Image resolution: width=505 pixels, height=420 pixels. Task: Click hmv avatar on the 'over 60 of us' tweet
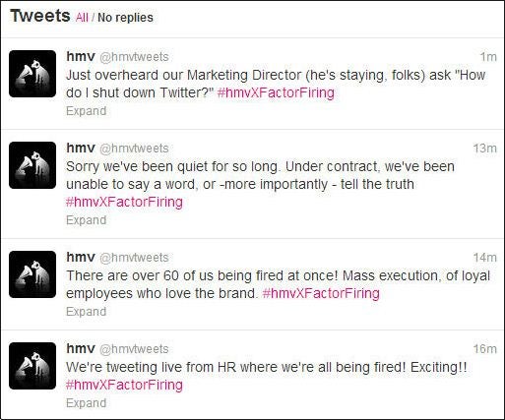pyautogui.click(x=32, y=274)
